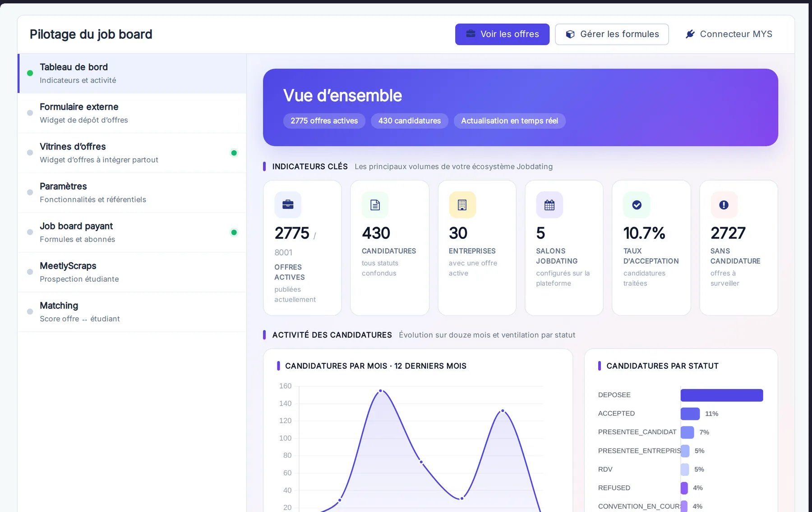The image size is (812, 512).
Task: Click briefcase icon on Offres actives card
Action: click(x=288, y=205)
